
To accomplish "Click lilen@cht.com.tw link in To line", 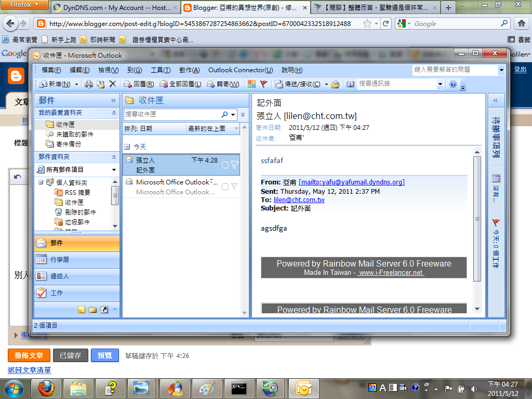I will (299, 200).
